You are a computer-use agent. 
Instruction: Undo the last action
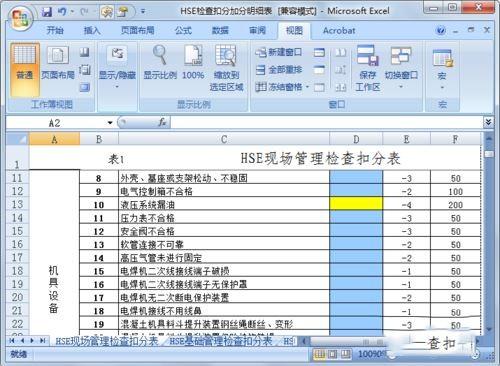click(62, 12)
